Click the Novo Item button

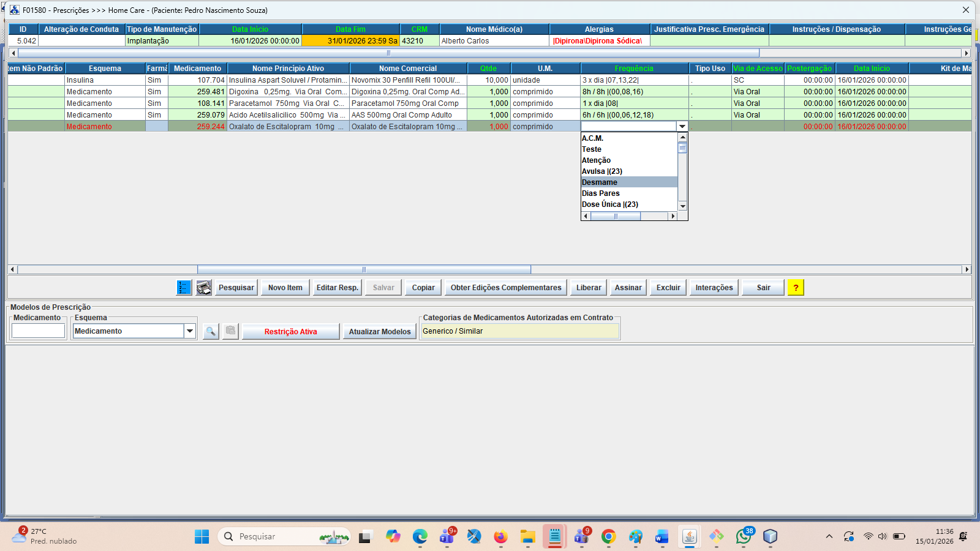coord(285,288)
